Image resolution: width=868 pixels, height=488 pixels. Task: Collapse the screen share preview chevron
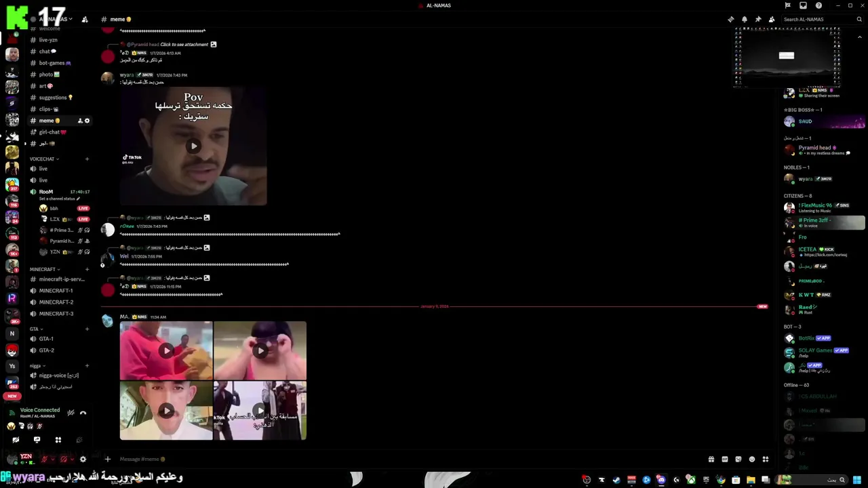860,37
